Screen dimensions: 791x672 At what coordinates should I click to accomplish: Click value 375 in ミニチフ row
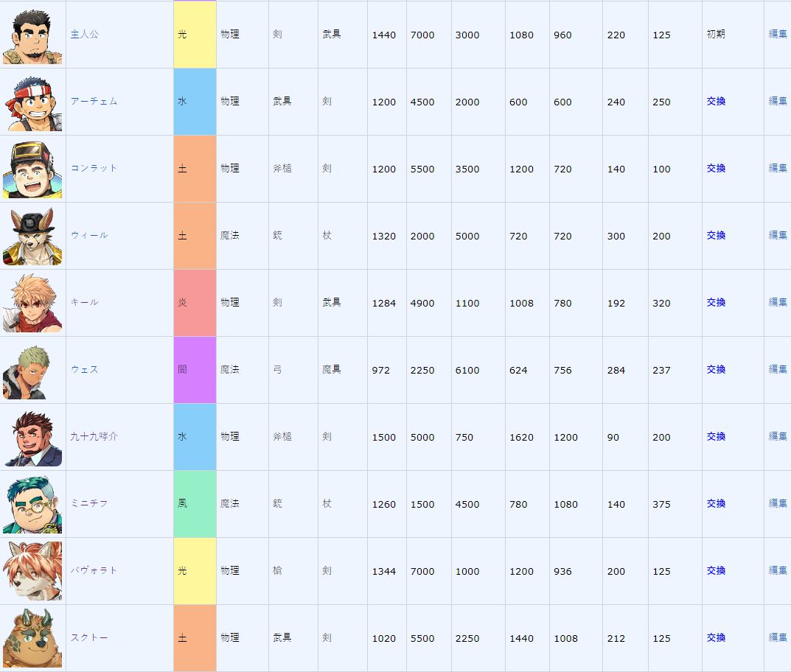pyautogui.click(x=661, y=505)
